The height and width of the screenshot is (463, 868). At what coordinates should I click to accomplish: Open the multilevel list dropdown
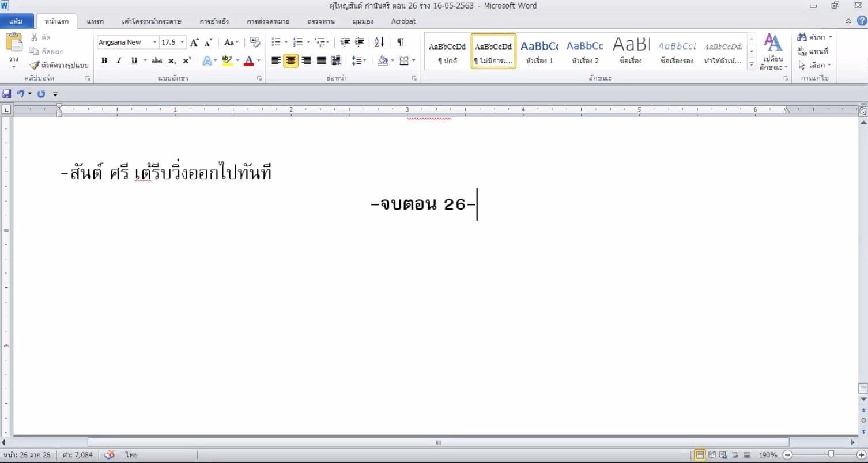coord(322,43)
